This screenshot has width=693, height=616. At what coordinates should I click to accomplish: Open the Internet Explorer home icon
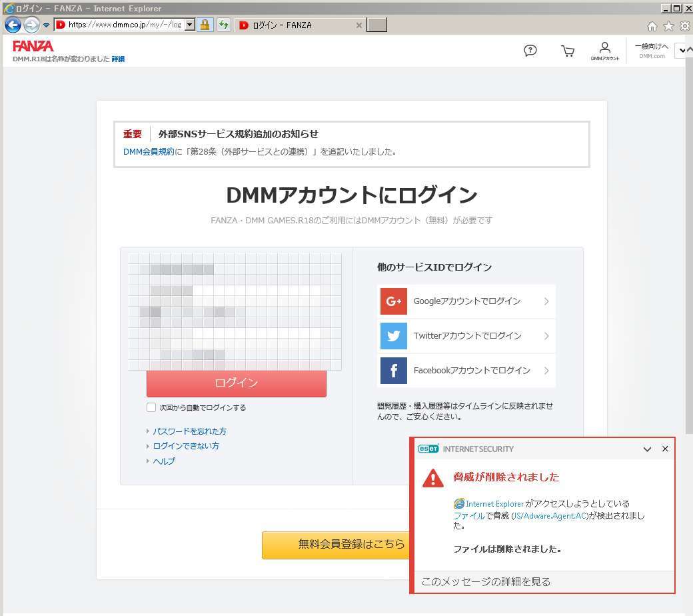click(652, 26)
